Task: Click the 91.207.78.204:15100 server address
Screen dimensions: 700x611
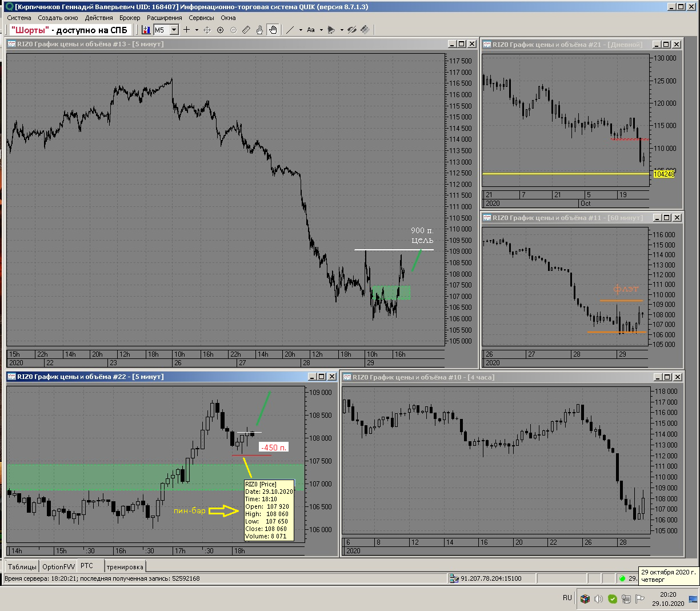Action: (491, 578)
